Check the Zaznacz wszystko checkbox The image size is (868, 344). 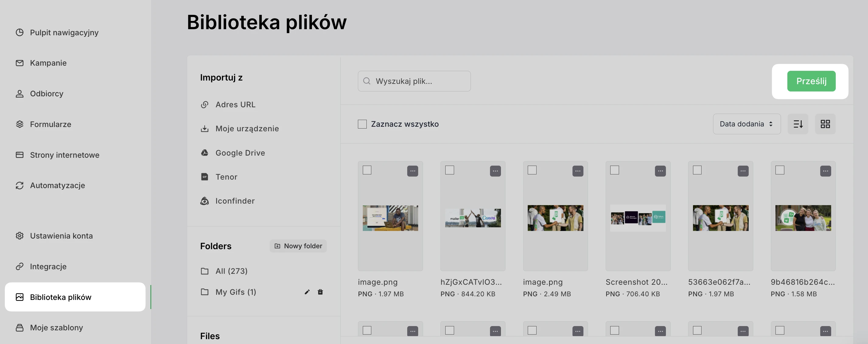(x=362, y=124)
